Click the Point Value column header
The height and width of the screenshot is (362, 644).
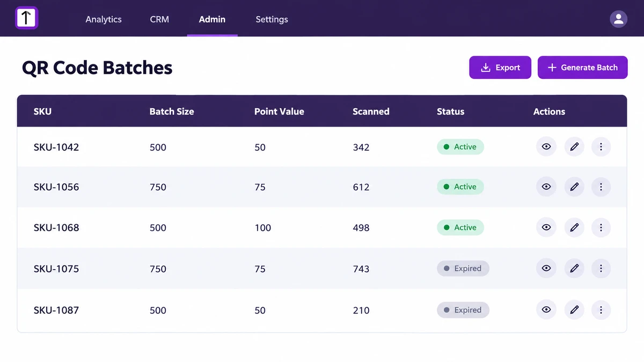(279, 112)
